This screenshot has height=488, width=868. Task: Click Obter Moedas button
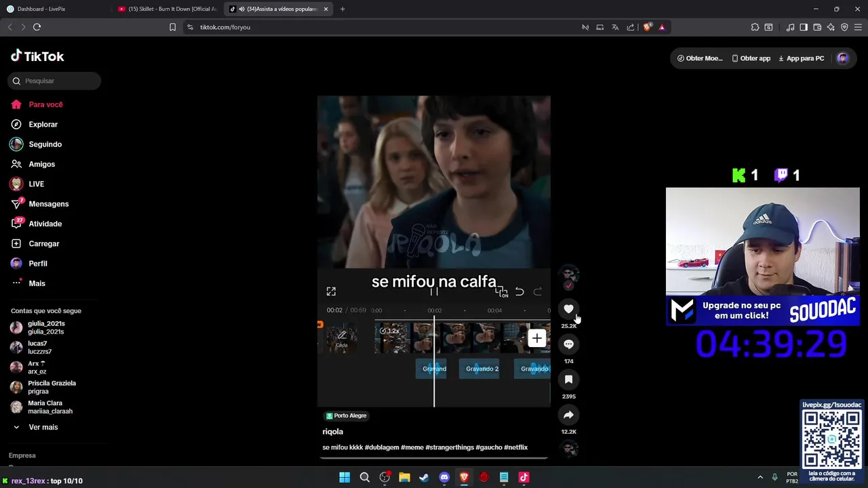(700, 58)
